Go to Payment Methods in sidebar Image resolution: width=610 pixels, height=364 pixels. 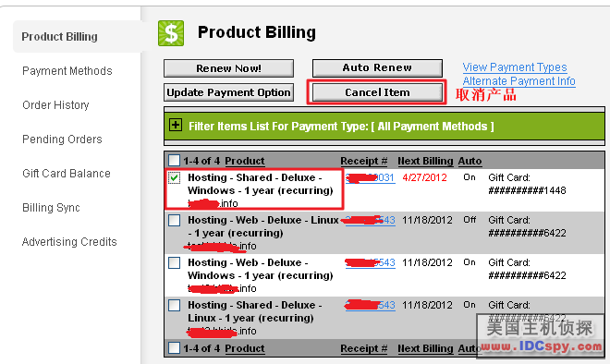click(x=67, y=71)
